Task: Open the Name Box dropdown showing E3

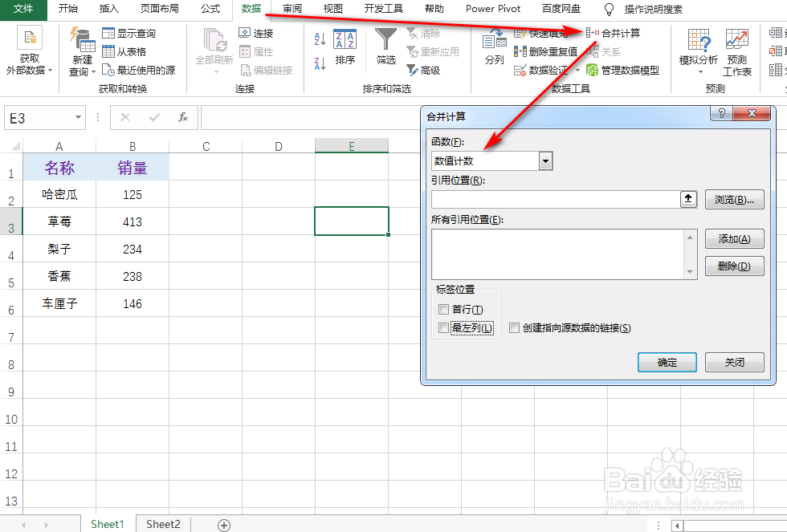Action: (78, 117)
